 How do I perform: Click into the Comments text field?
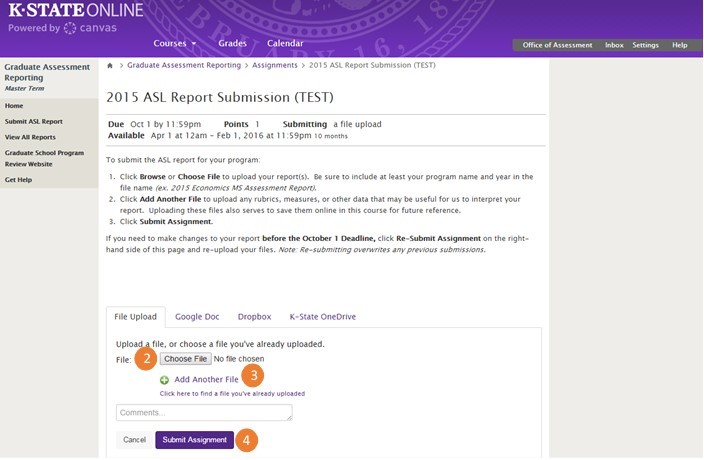coord(204,413)
